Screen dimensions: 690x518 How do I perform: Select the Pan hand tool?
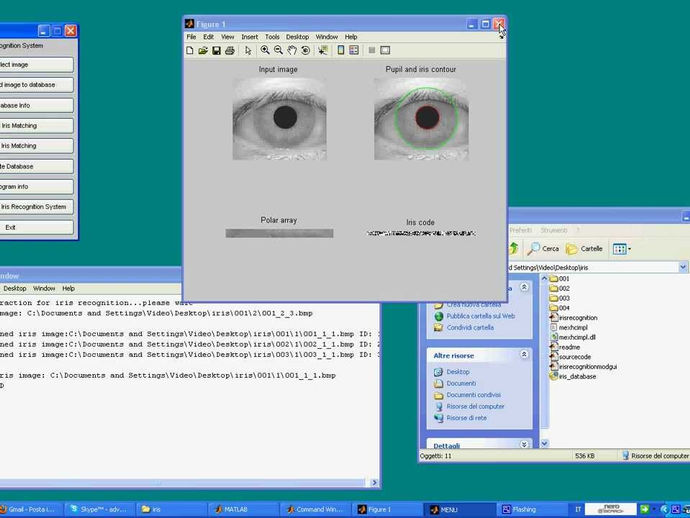pyautogui.click(x=292, y=50)
